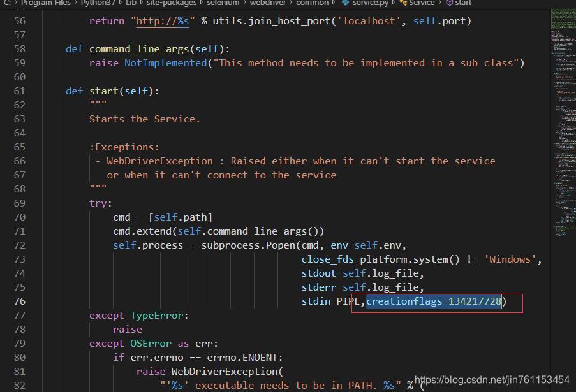
Task: Click stdin=PIPE on line 76
Action: (330, 301)
